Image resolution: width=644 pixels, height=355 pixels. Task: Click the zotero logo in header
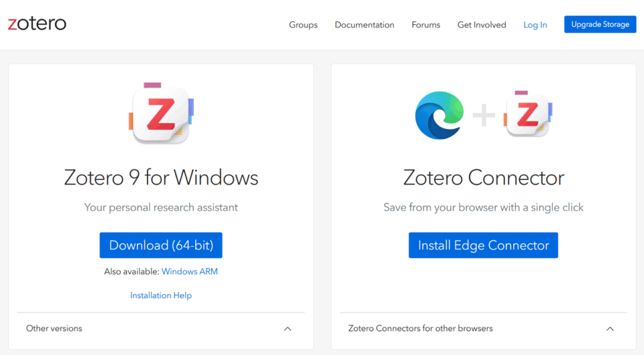37,24
